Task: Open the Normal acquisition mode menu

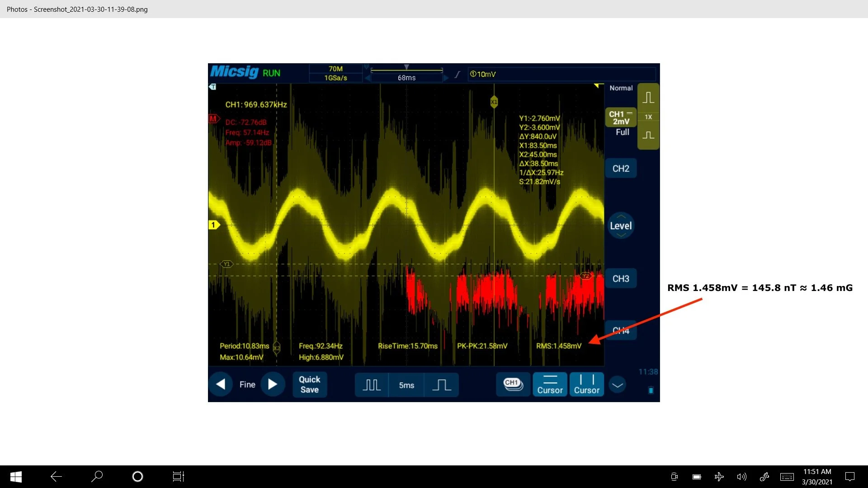Action: point(620,88)
